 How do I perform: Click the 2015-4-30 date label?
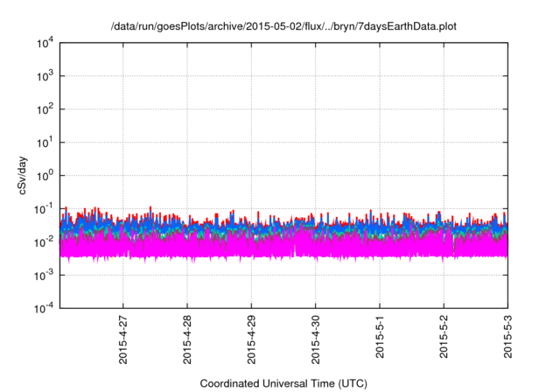(x=315, y=339)
